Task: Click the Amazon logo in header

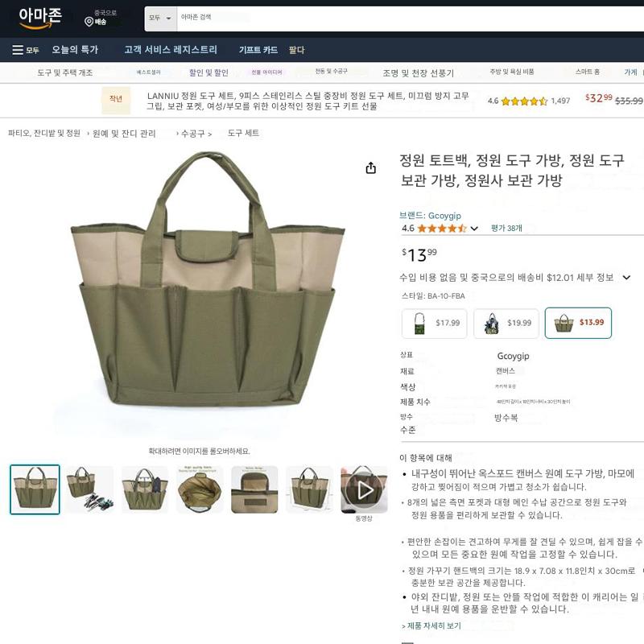Action: pyautogui.click(x=39, y=18)
